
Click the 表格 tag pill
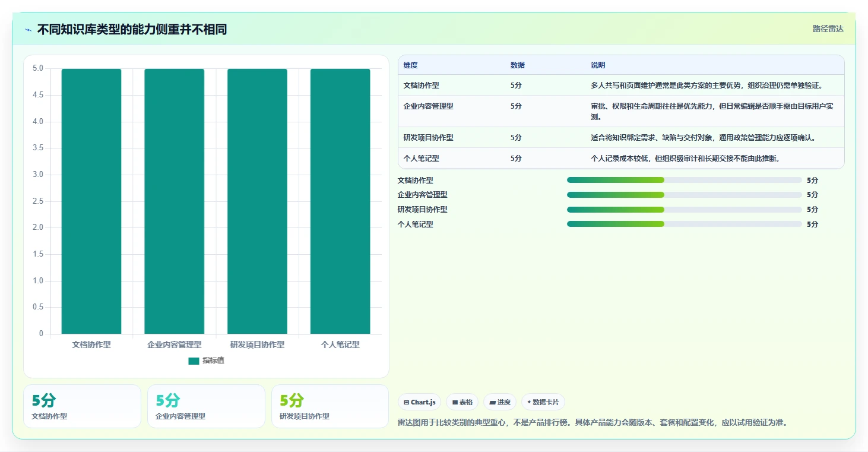[462, 402]
